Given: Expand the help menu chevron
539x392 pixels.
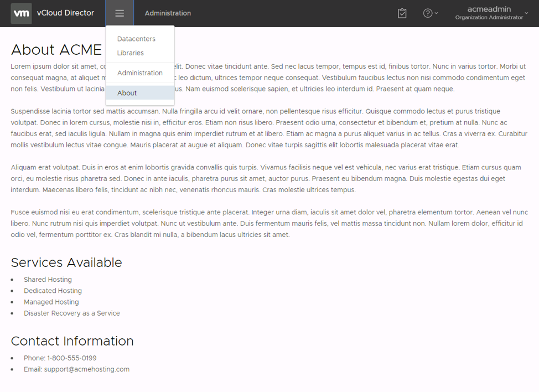Looking at the screenshot, I should point(437,13).
